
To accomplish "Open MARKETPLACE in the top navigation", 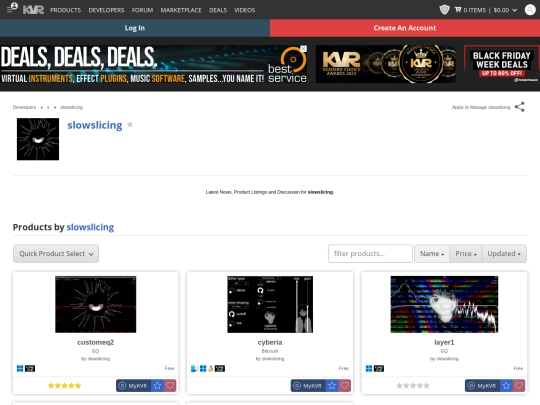I will (181, 10).
